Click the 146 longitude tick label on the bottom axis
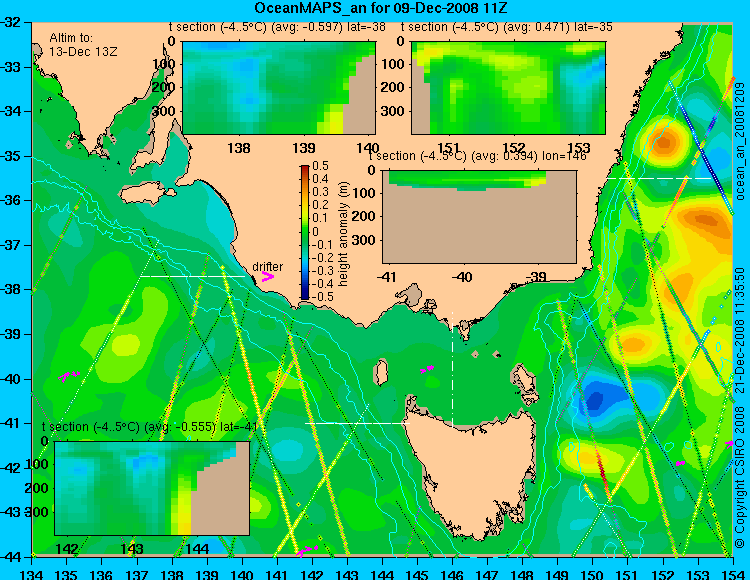This screenshot has width=750, height=580. tap(452, 574)
